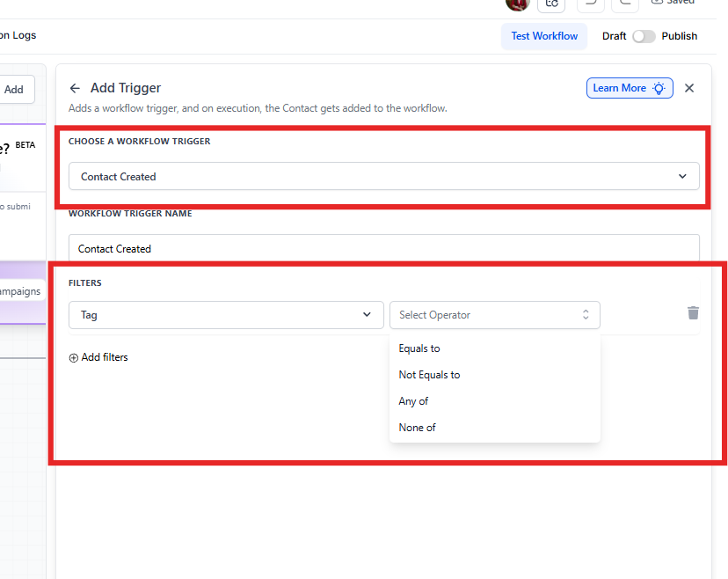This screenshot has width=728, height=579.
Task: Edit the Workflow Trigger Name field
Action: point(383,249)
